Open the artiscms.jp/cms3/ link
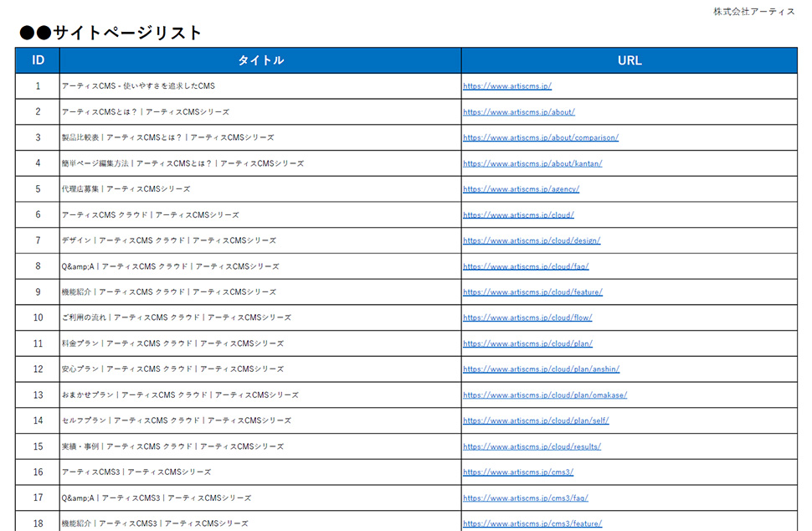The image size is (812, 531). point(518,472)
